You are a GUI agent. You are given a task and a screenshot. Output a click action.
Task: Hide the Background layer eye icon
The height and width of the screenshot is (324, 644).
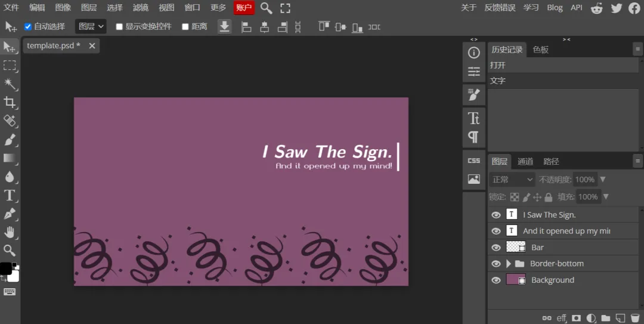(x=496, y=280)
